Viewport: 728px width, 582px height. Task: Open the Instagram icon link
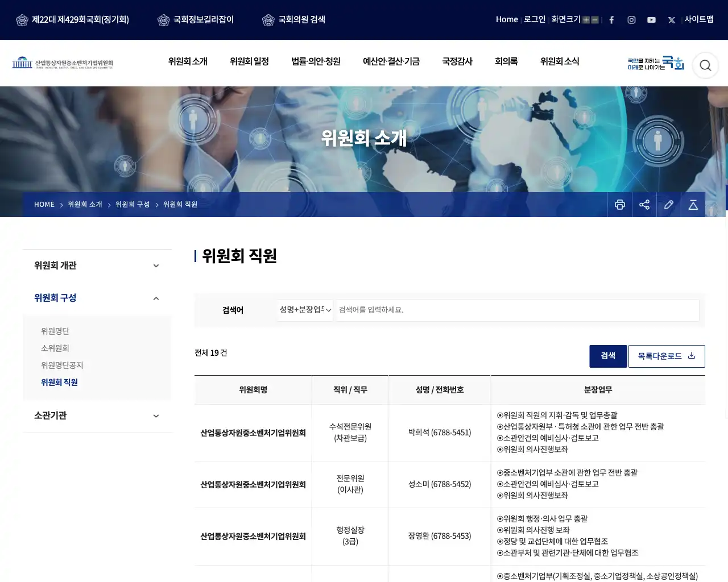coord(631,20)
